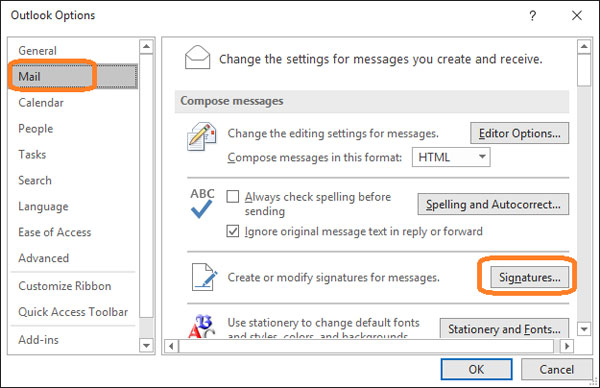Open the Ease of Access category
Screen dimensions: 600x388
(55, 232)
